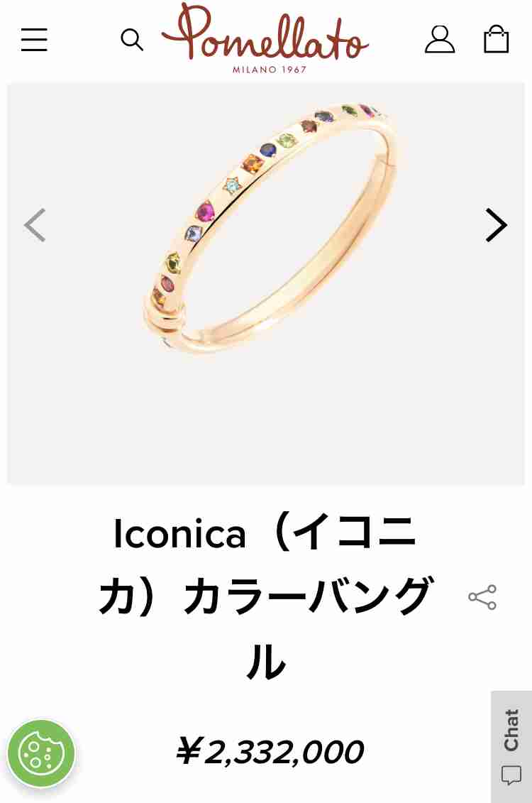View the shopping bag
Viewport: 532px width, 803px height.
(x=497, y=39)
